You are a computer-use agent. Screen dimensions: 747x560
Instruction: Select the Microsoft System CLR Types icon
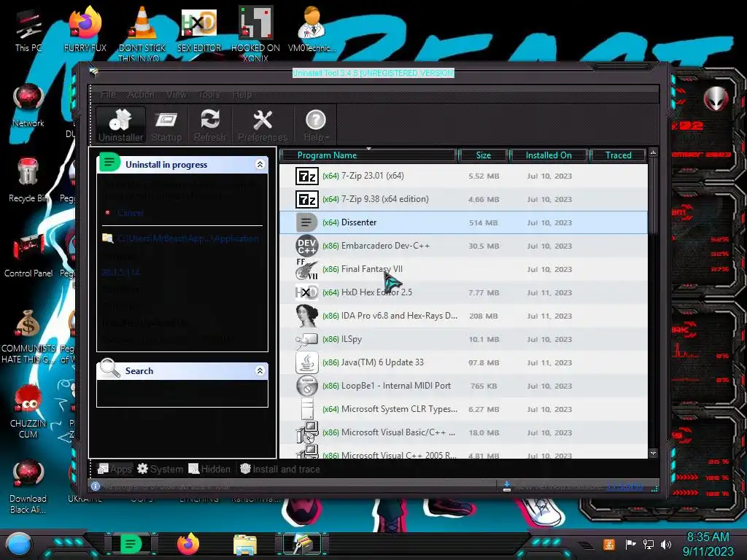click(x=307, y=409)
